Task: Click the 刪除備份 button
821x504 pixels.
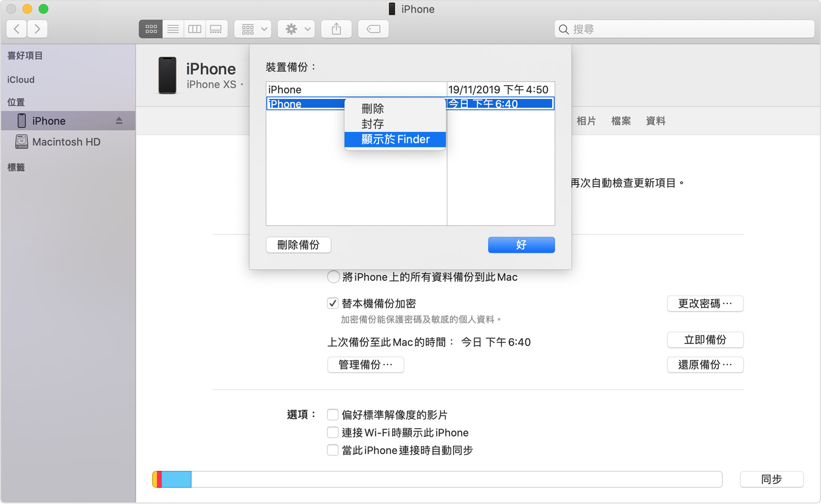Action: click(298, 245)
